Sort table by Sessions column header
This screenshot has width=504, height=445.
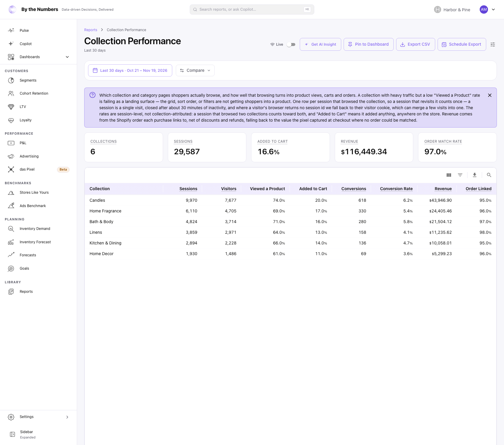188,189
